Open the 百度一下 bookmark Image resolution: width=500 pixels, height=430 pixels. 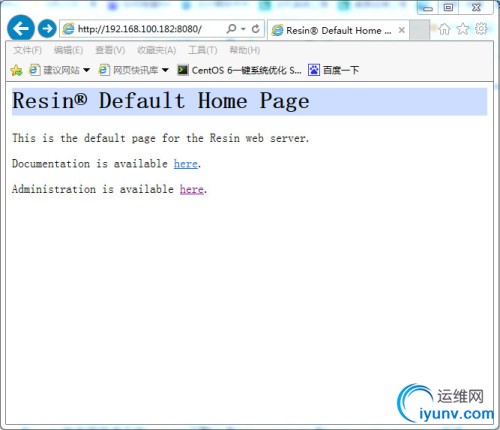333,70
